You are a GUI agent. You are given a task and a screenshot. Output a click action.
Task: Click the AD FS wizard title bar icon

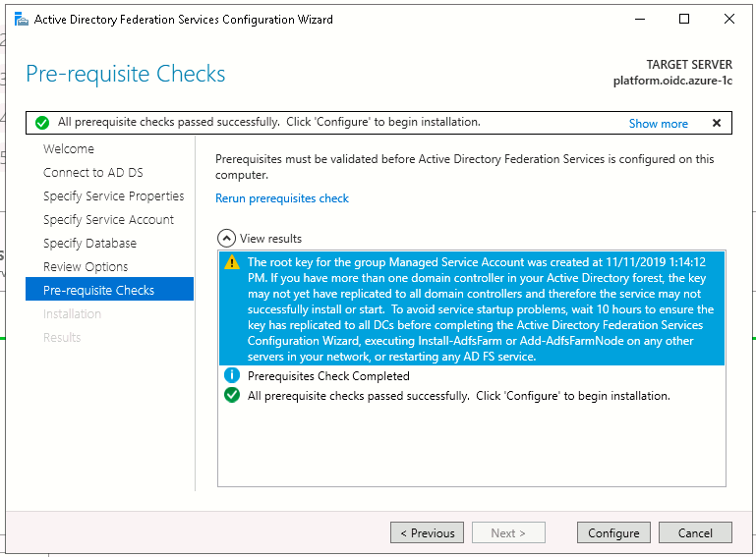[21, 19]
